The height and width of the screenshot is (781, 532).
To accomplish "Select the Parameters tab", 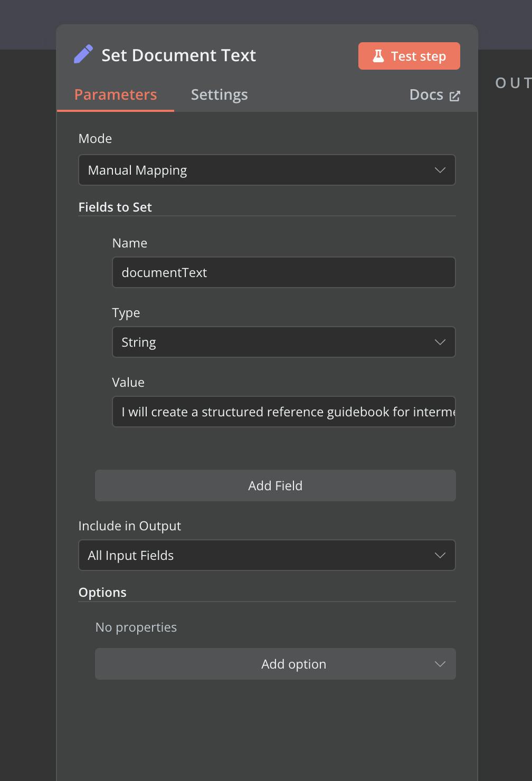I will pos(116,94).
